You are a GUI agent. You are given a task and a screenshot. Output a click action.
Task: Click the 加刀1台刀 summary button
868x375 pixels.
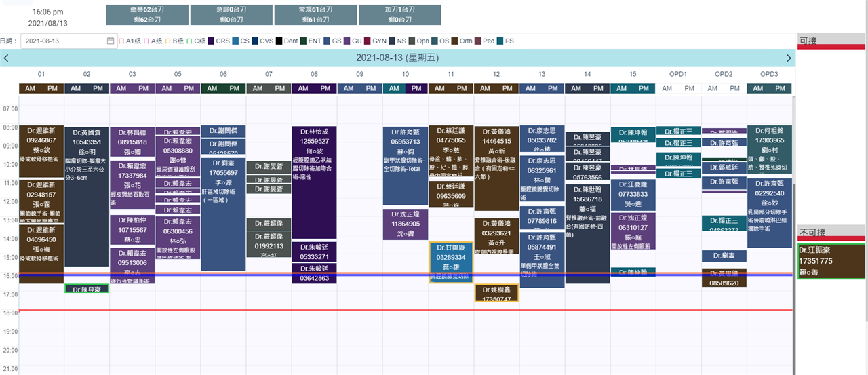click(x=399, y=15)
